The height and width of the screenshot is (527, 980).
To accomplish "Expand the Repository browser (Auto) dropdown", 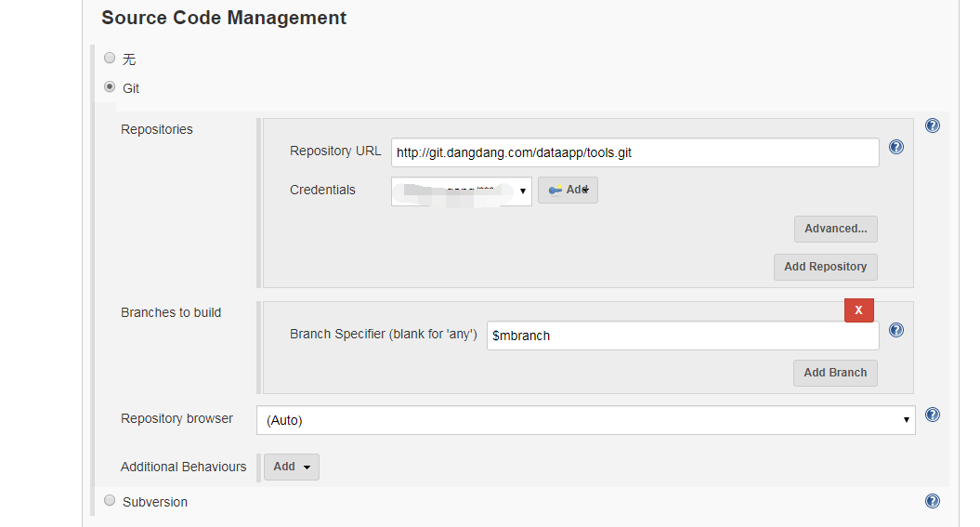I will (x=585, y=420).
